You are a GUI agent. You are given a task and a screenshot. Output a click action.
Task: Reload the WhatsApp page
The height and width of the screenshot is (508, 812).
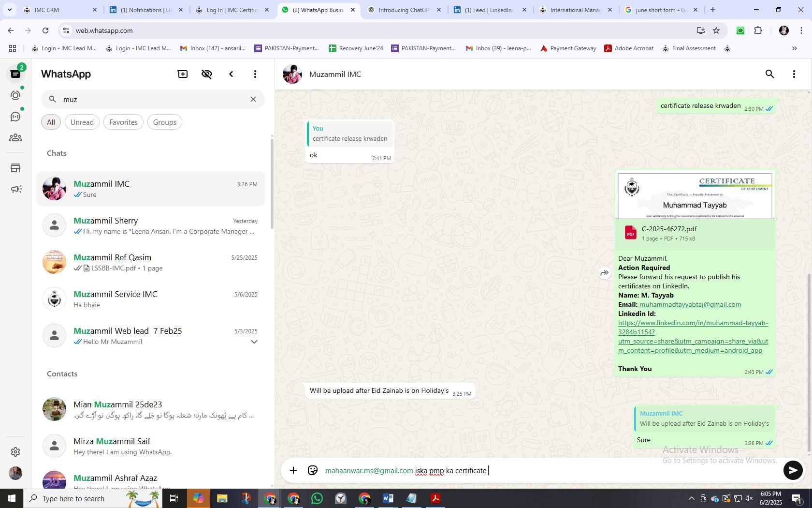(x=45, y=30)
